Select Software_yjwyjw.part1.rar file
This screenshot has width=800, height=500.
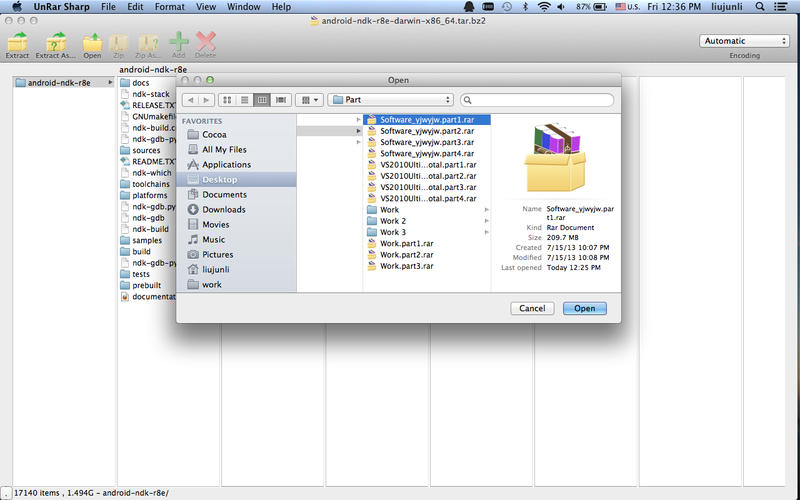click(427, 120)
